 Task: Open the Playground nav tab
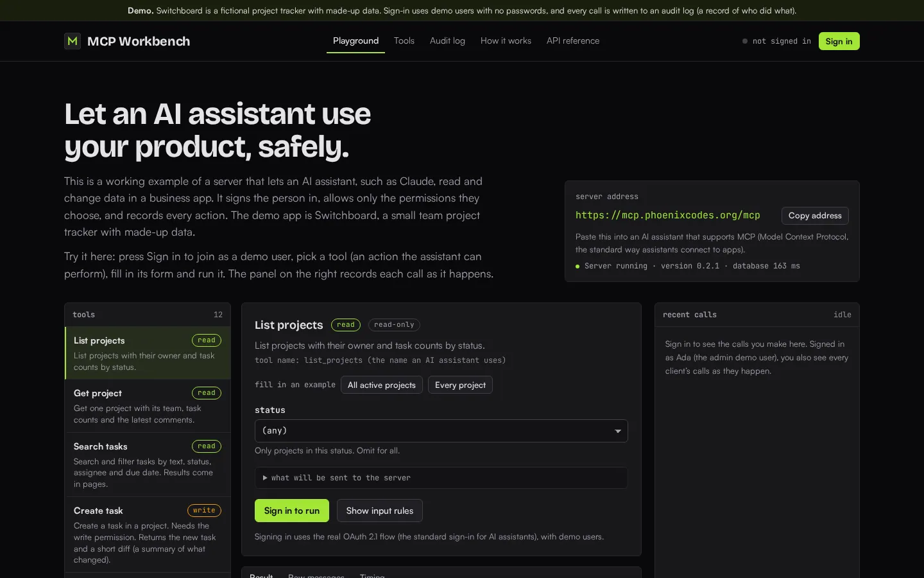tap(355, 41)
